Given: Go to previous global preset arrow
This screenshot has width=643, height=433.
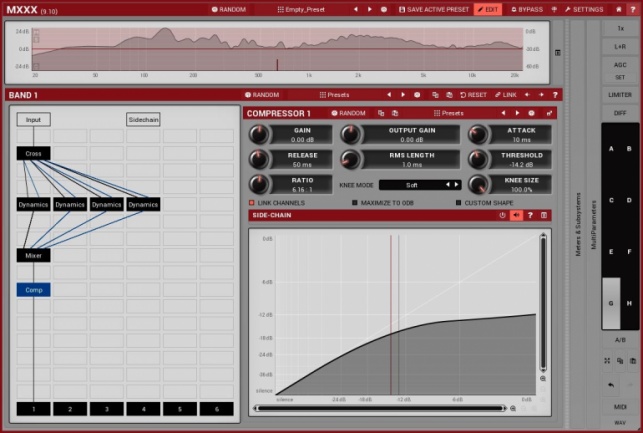Looking at the screenshot, I should [356, 9].
